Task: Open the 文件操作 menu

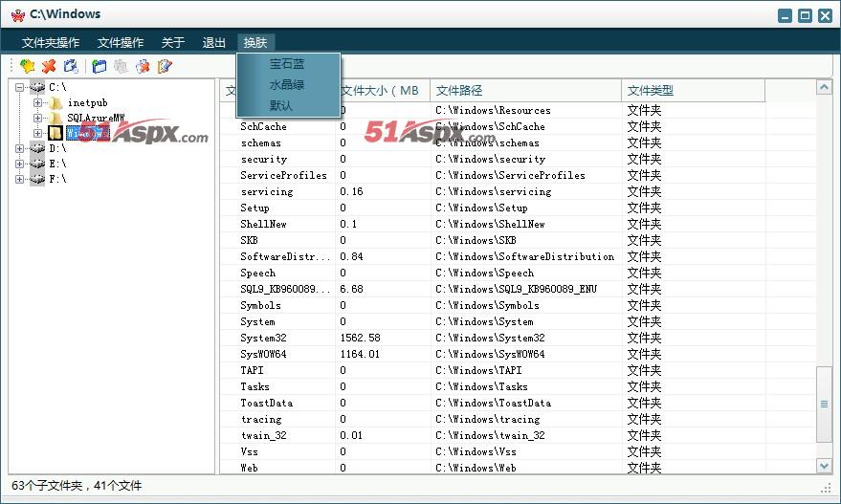Action: click(x=121, y=42)
